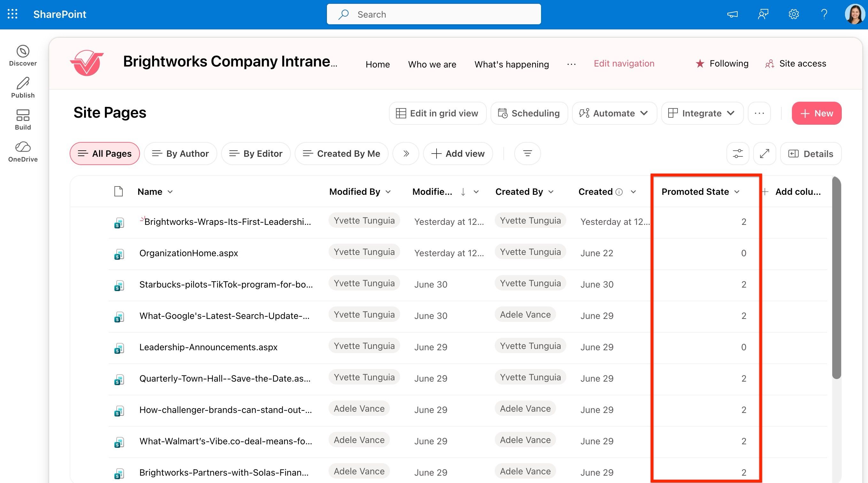Toggle the Details pane
Screen dimensions: 868x483
[x=811, y=154]
